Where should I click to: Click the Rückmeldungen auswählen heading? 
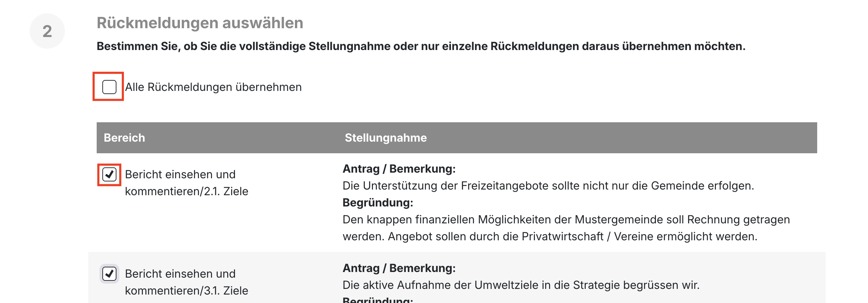(200, 23)
